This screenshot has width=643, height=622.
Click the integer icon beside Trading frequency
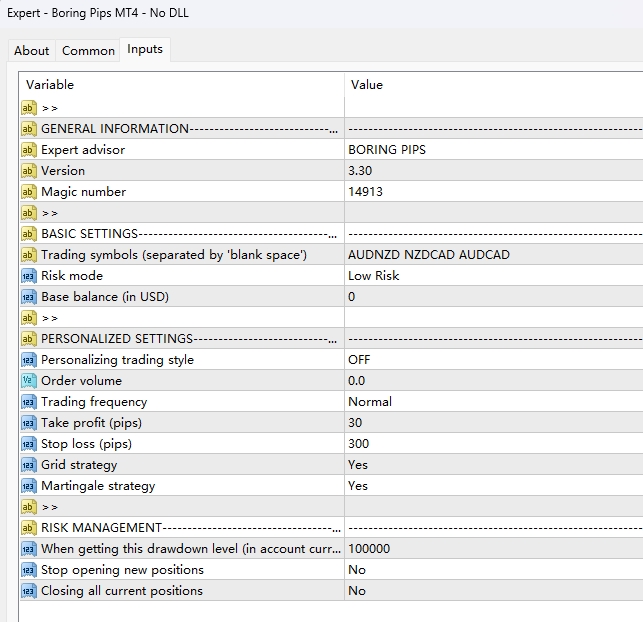tap(29, 402)
